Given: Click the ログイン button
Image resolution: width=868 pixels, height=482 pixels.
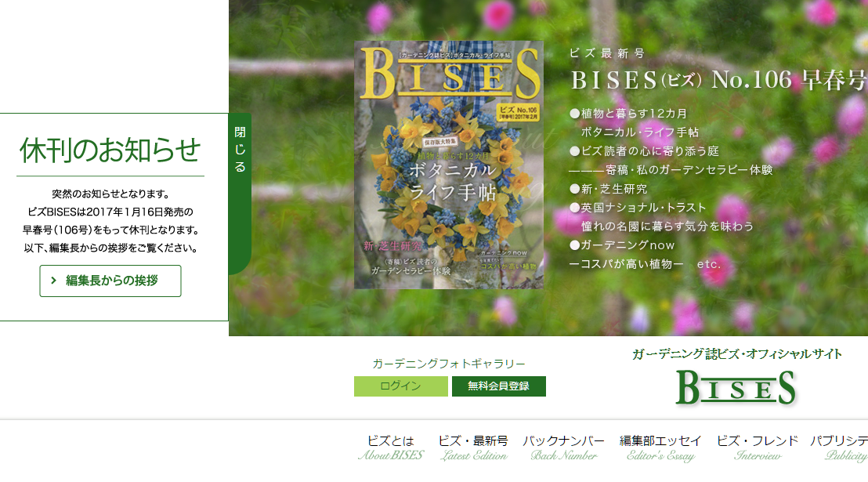Looking at the screenshot, I should [401, 386].
